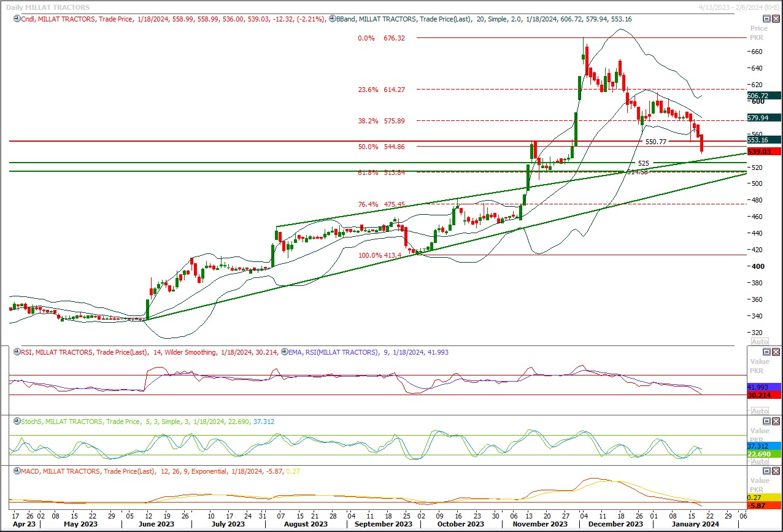The image size is (783, 532).
Task: Click the Price PKR axis title
Action: [759, 33]
